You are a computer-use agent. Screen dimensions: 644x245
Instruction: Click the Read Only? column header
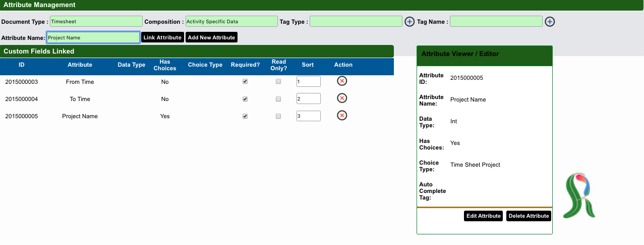tap(279, 65)
